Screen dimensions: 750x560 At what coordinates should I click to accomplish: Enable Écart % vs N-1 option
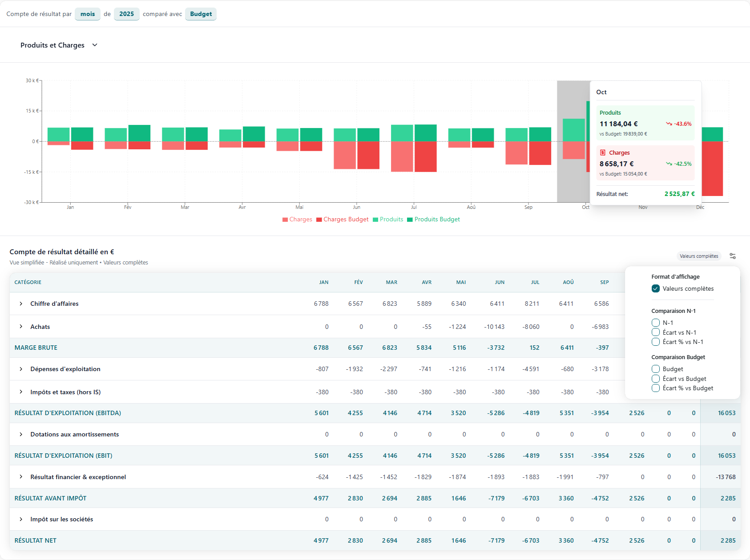point(656,342)
